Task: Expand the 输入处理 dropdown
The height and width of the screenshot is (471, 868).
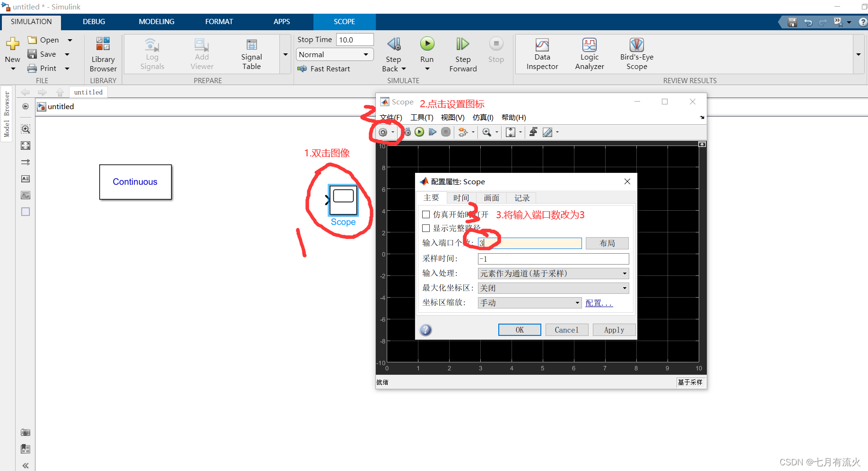Action: [553, 274]
